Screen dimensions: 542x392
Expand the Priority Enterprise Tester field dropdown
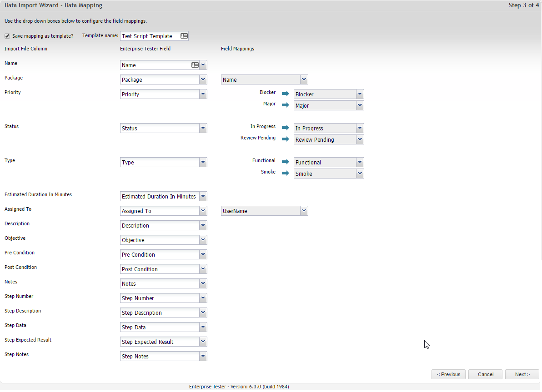click(203, 94)
